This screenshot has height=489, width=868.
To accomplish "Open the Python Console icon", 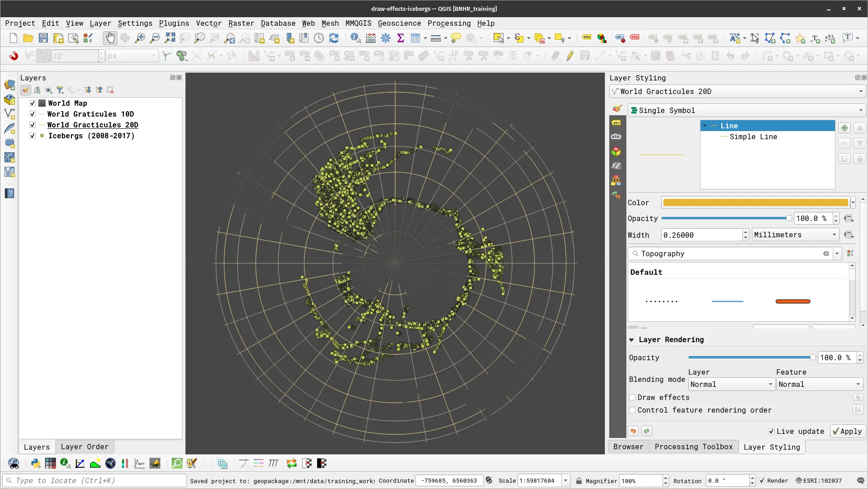I will click(36, 463).
